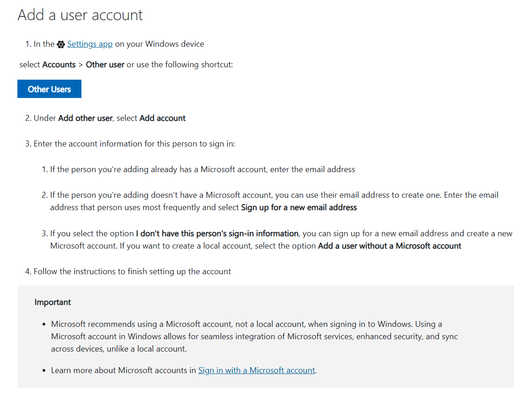Click the Follow the instructions to finish step
This screenshot has height=396, width=532.
(x=132, y=271)
